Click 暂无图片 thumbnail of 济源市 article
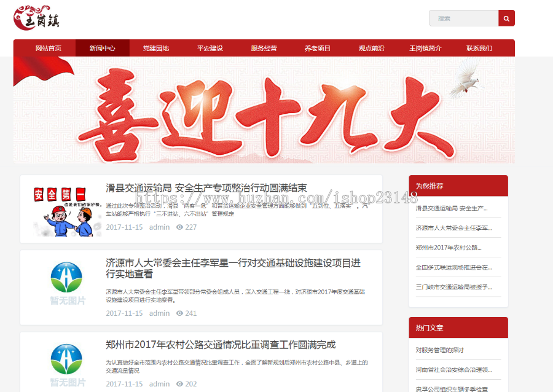Image resolution: width=553 pixels, height=392 pixels. coord(67,283)
